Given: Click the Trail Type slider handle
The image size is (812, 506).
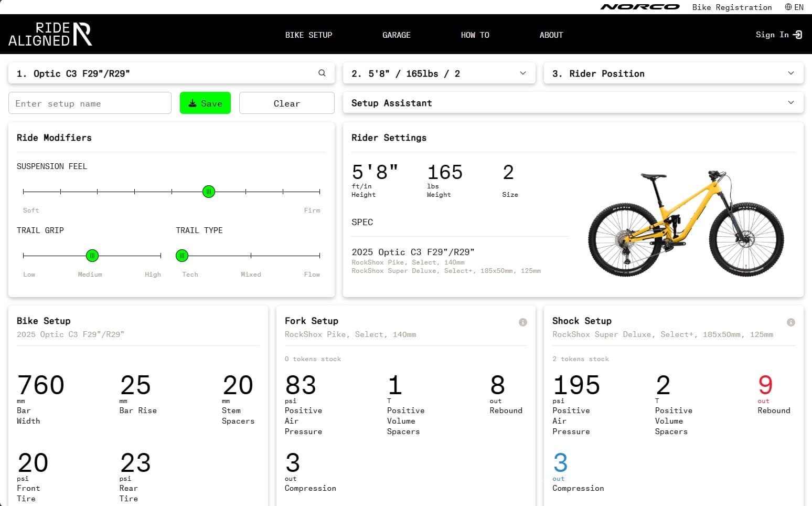Looking at the screenshot, I should pos(182,256).
